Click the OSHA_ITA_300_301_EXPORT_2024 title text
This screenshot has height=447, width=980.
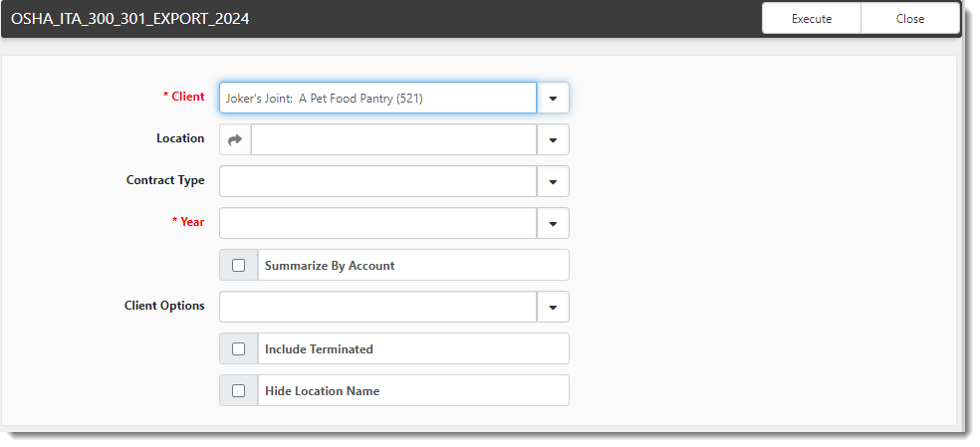click(130, 19)
